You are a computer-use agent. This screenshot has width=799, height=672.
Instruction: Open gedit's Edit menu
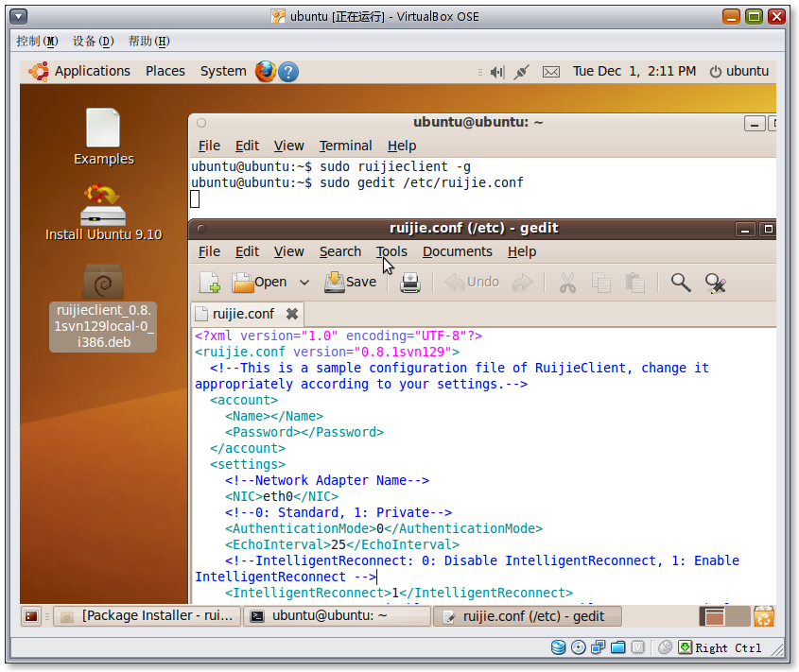[247, 251]
